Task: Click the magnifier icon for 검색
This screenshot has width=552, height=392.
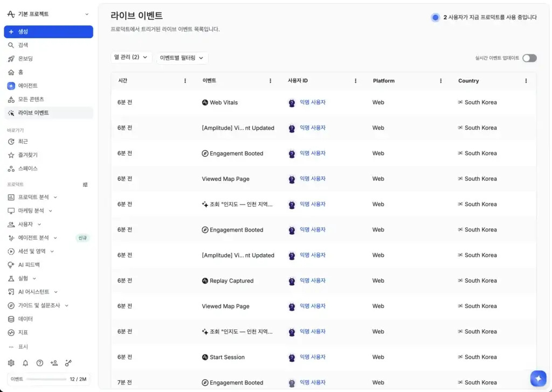Action: tap(11, 45)
